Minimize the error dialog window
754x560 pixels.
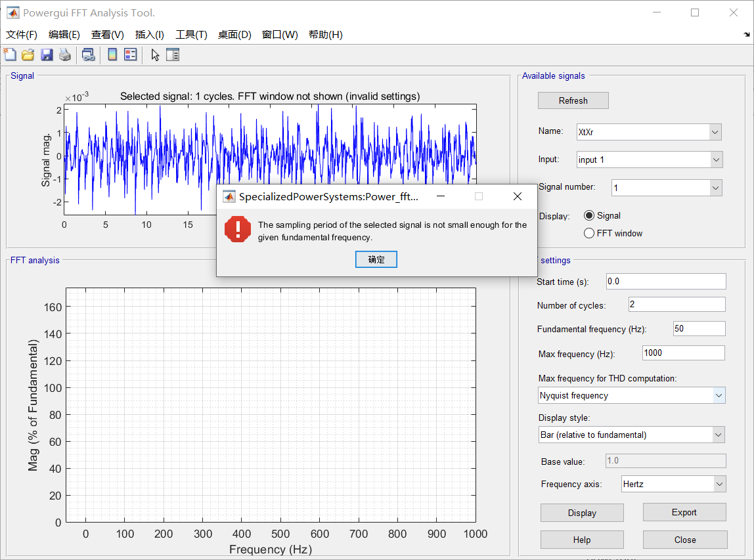(x=441, y=196)
